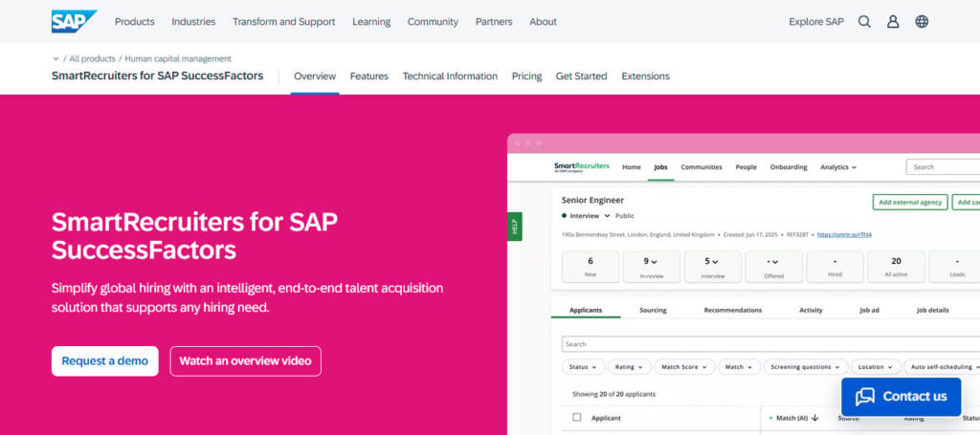Open the Job ad tab
980x435 pixels.
click(x=869, y=310)
